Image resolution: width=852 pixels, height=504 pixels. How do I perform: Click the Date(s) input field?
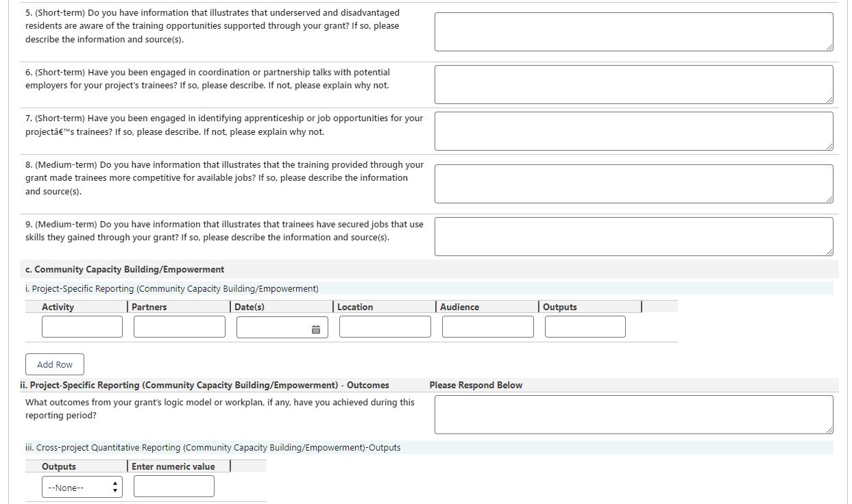pyautogui.click(x=282, y=327)
